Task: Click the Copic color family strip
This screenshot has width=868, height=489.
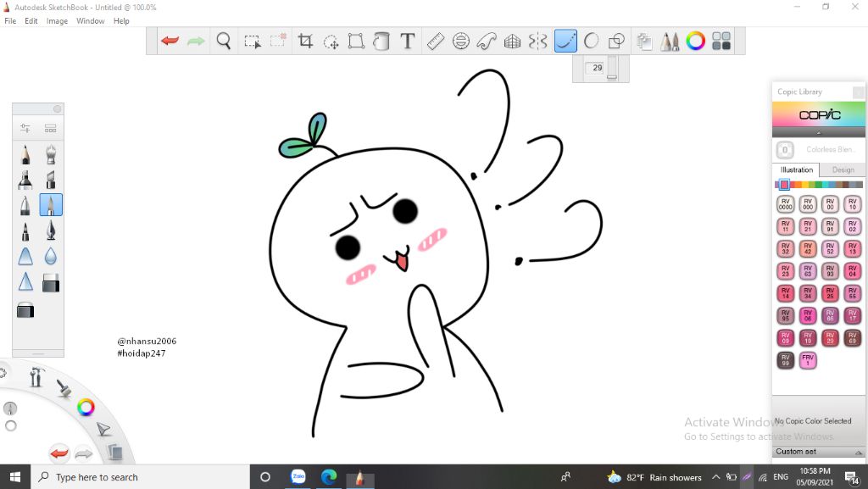Action: pos(818,185)
